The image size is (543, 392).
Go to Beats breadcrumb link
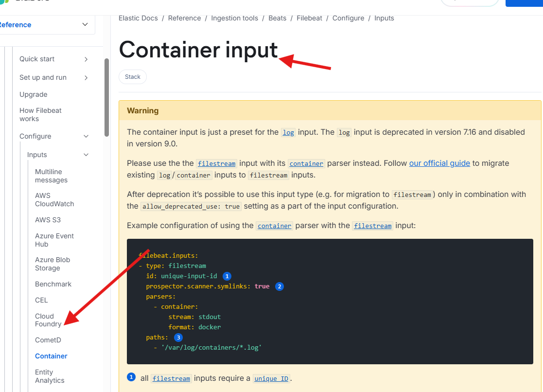pyautogui.click(x=277, y=18)
